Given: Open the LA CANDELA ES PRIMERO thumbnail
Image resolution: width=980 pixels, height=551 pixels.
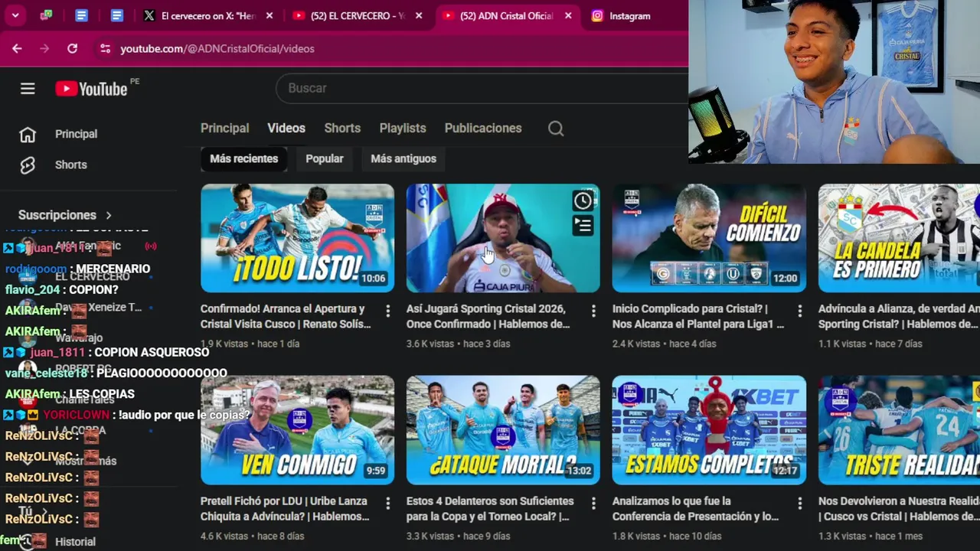Looking at the screenshot, I should pos(899,238).
